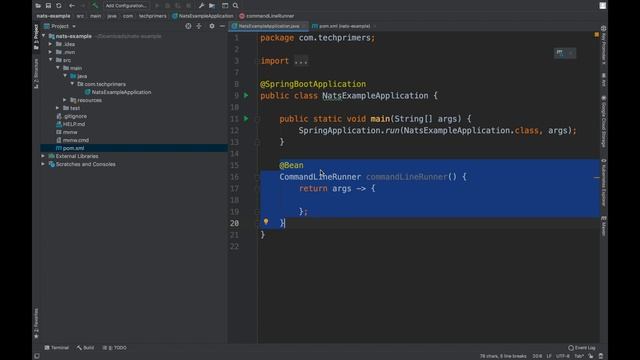640x360 pixels.
Task: Open Project Structure folder icon
Action: coord(212,6)
